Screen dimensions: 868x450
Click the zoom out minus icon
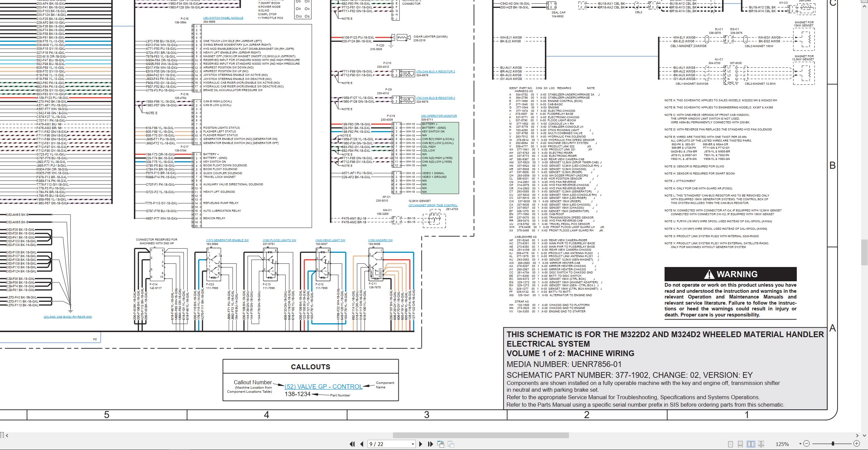click(807, 444)
